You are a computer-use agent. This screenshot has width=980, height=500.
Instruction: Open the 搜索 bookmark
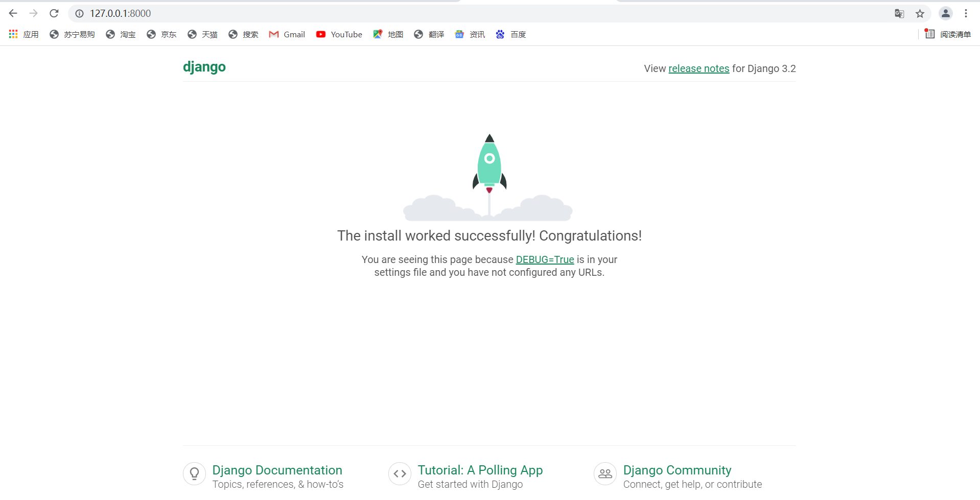pyautogui.click(x=243, y=34)
